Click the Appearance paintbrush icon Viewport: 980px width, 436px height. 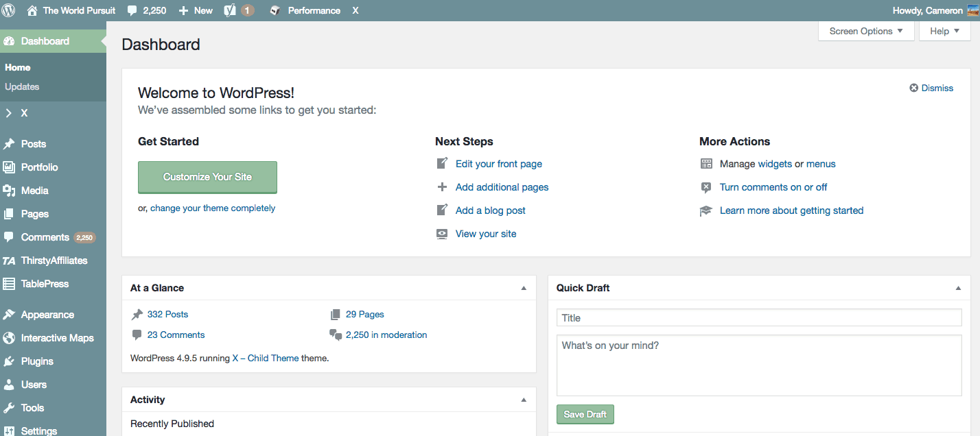pyautogui.click(x=9, y=315)
